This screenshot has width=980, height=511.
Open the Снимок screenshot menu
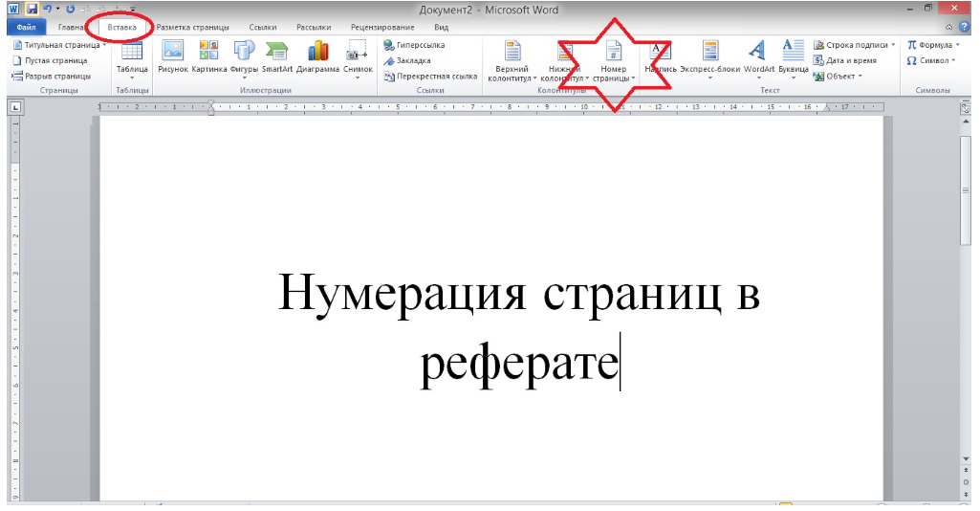358,59
